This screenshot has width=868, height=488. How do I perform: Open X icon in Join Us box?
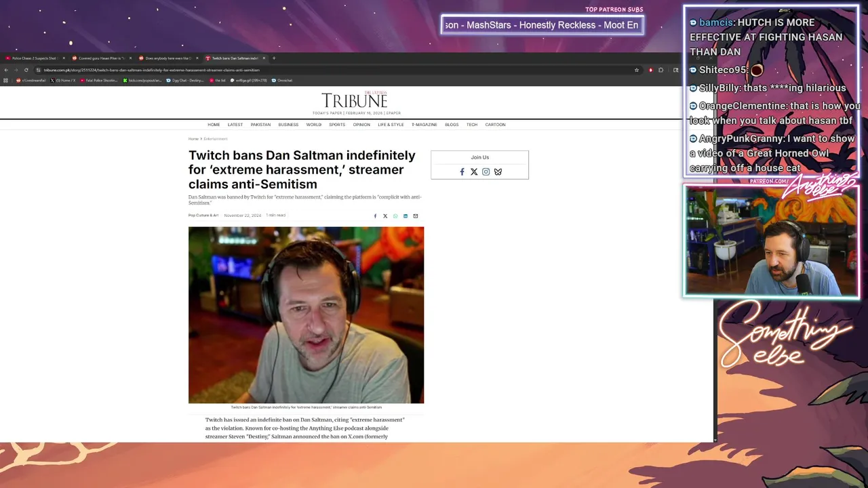coord(474,172)
